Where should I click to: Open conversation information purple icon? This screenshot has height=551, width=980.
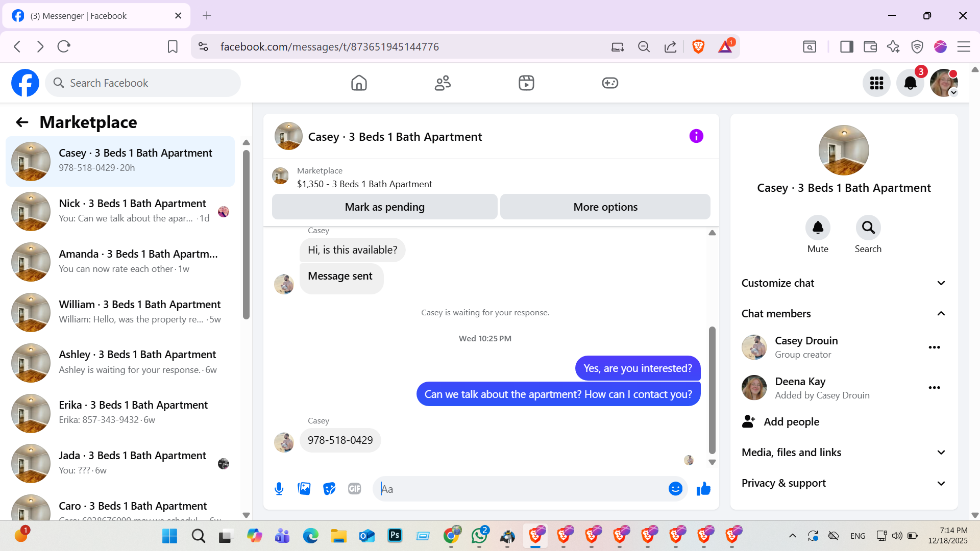pos(696,136)
